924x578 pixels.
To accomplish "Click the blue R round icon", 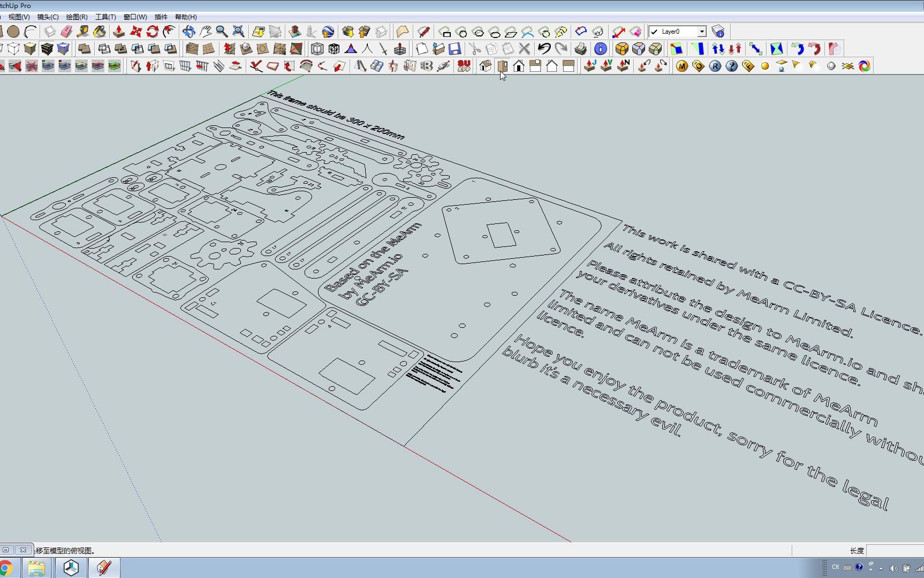I will click(x=715, y=66).
